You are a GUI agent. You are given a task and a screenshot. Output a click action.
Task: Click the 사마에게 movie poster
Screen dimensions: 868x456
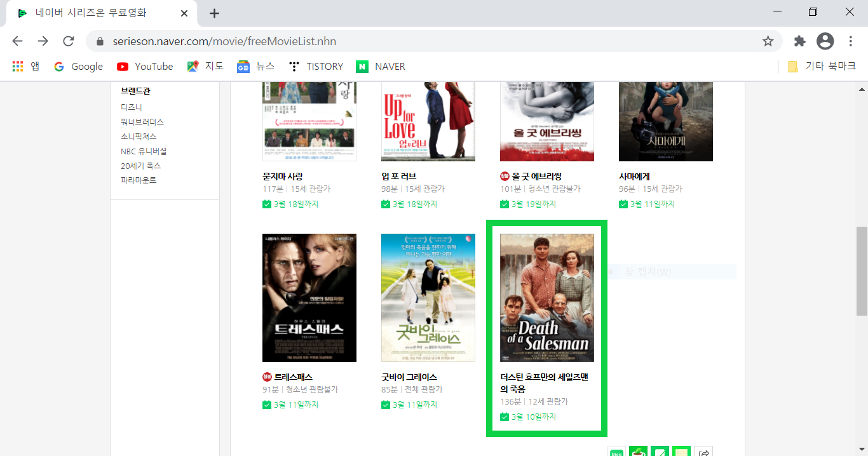pos(666,121)
